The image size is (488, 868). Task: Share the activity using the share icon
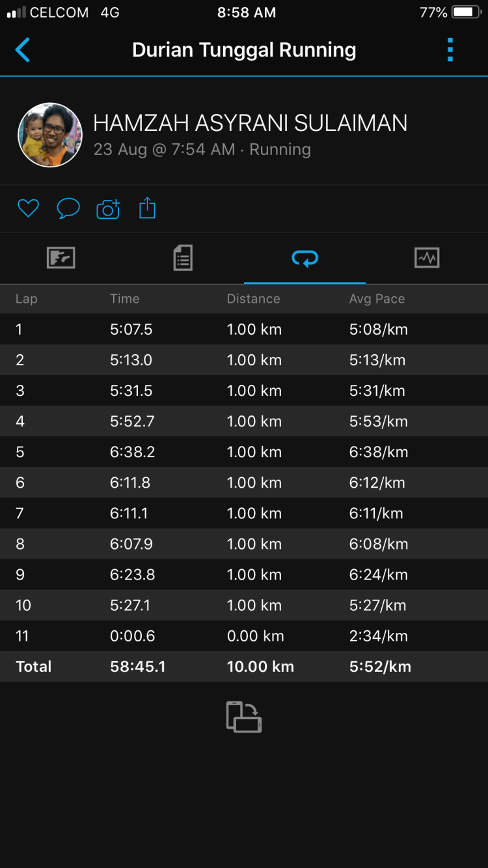pyautogui.click(x=148, y=208)
